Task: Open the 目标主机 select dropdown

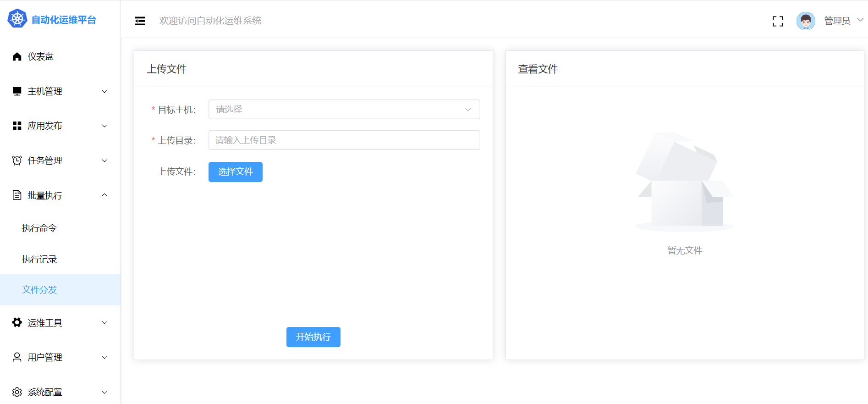Action: [344, 110]
